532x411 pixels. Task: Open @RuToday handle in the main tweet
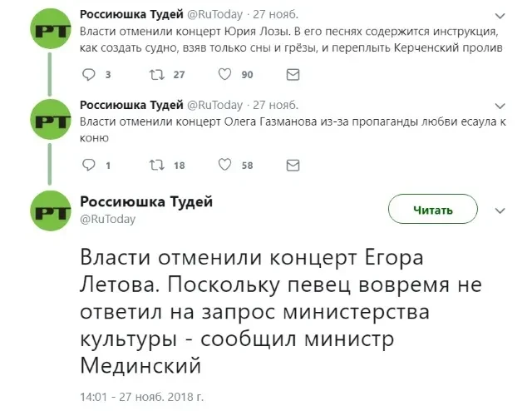(102, 220)
